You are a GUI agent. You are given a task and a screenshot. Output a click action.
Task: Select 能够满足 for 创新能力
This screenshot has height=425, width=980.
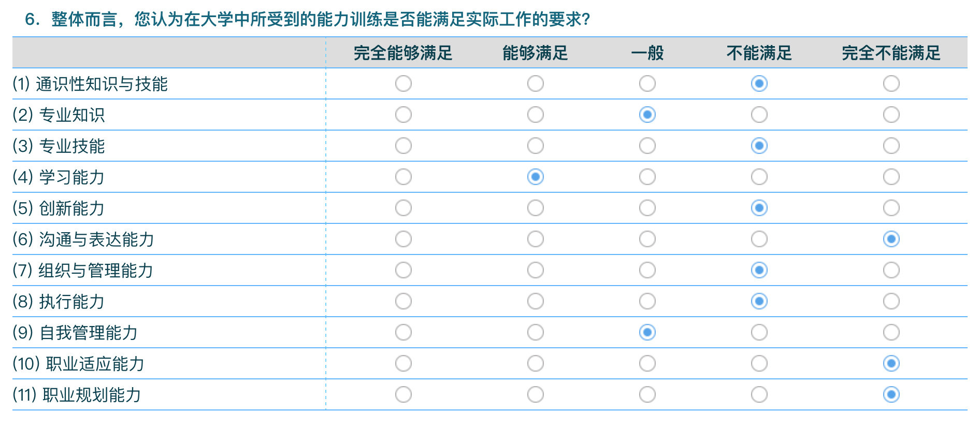tap(535, 208)
